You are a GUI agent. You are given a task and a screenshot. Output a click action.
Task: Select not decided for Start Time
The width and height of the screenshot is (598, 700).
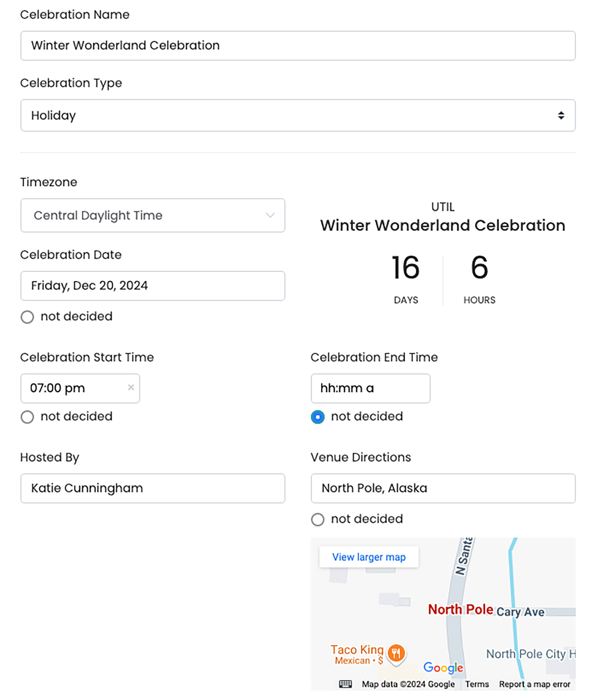click(x=27, y=417)
